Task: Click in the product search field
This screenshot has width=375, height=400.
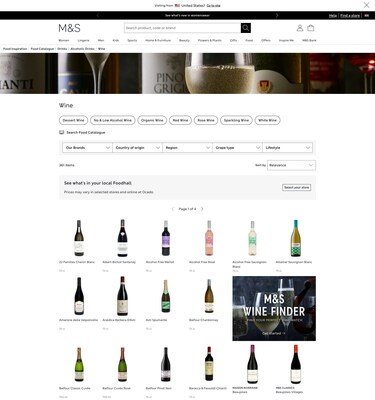Action: pyautogui.click(x=182, y=28)
